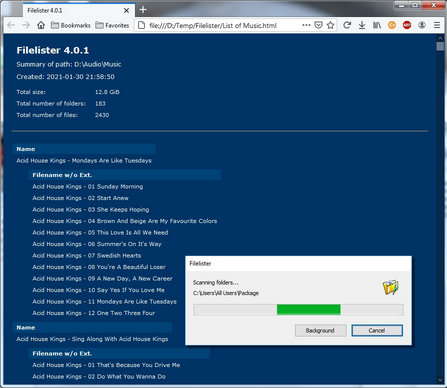This screenshot has width=447, height=388.
Task: Click the Background button in Filelister dialog
Action: (320, 330)
